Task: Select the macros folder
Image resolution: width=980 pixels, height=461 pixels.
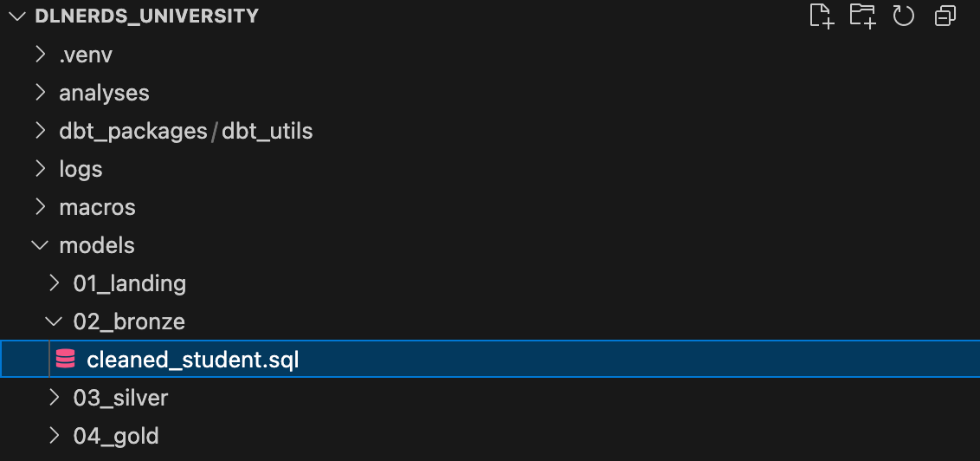Action: click(x=97, y=207)
